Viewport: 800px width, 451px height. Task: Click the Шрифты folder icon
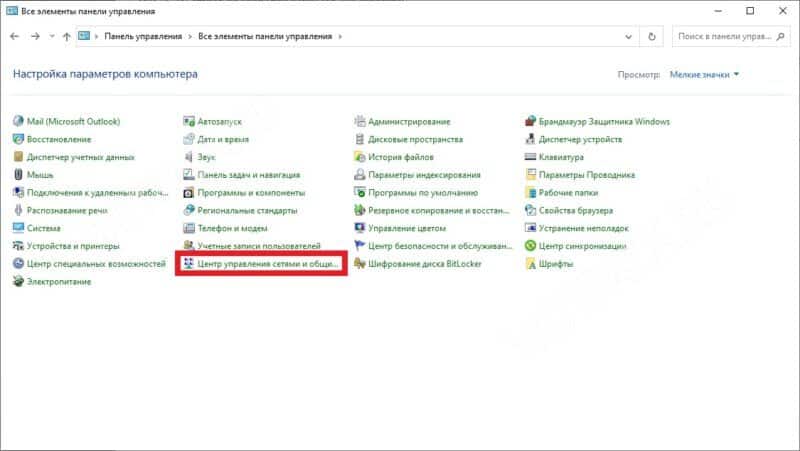[530, 264]
